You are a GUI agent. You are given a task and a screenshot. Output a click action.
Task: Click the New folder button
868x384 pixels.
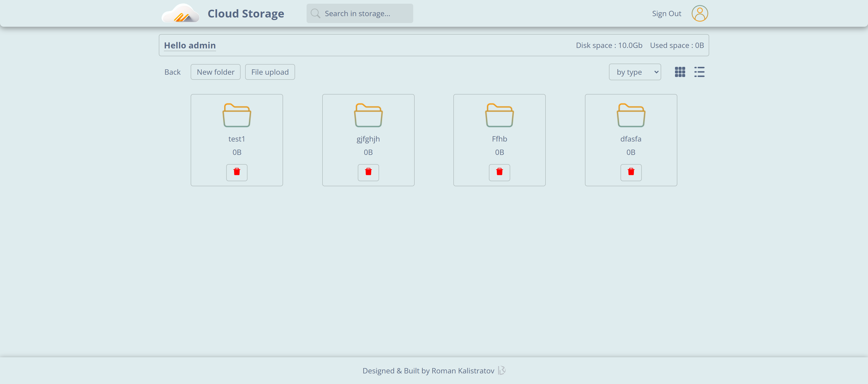215,72
